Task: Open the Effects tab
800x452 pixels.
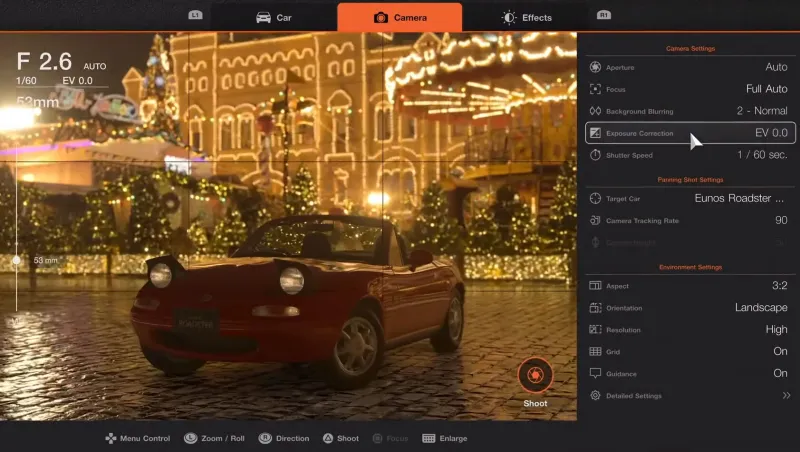Action: [x=526, y=17]
